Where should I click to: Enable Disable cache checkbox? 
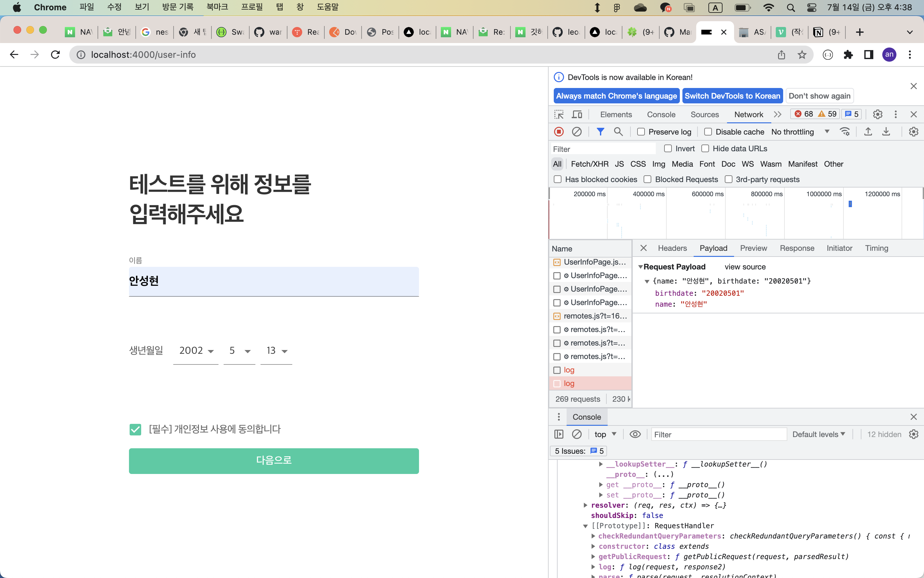point(708,132)
